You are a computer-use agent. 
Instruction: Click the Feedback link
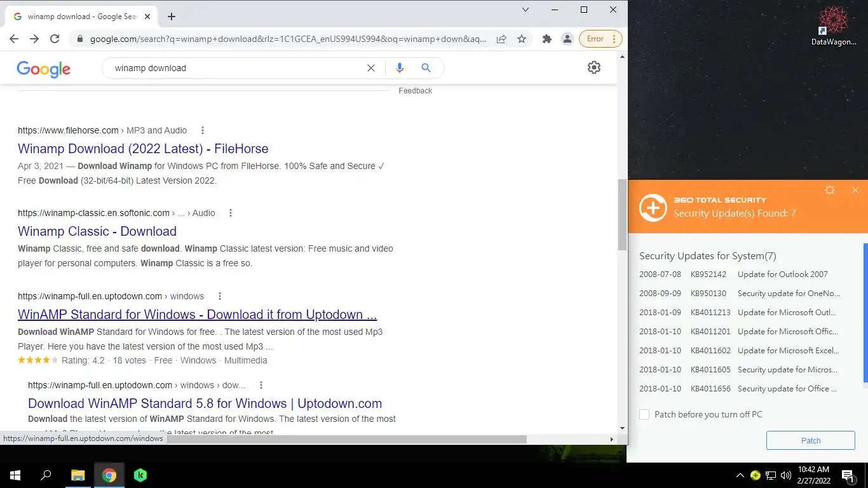point(416,91)
